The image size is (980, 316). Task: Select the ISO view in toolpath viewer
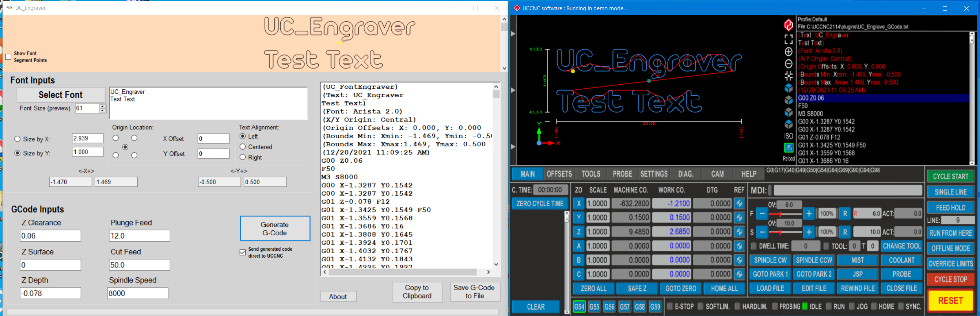coord(789,136)
